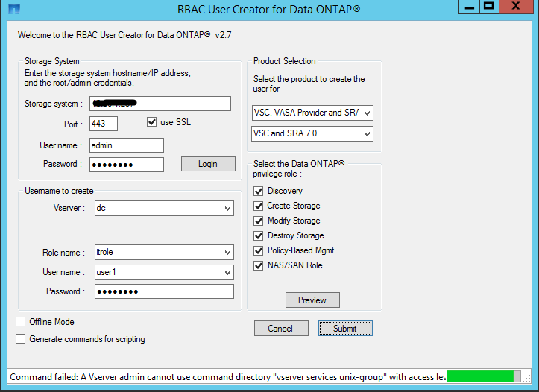Click the Storage system address field
This screenshot has width=539, height=392.
160,104
